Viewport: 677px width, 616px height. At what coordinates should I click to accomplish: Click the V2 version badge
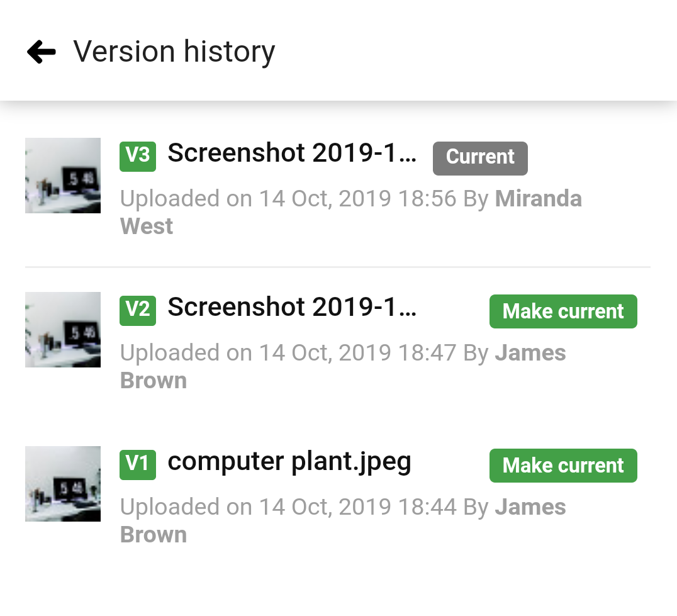[x=137, y=310]
